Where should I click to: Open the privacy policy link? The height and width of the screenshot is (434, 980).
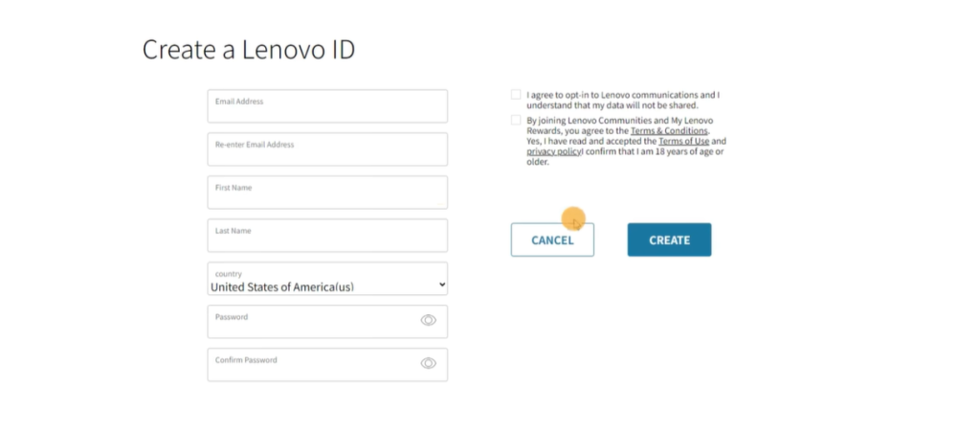[x=553, y=152]
